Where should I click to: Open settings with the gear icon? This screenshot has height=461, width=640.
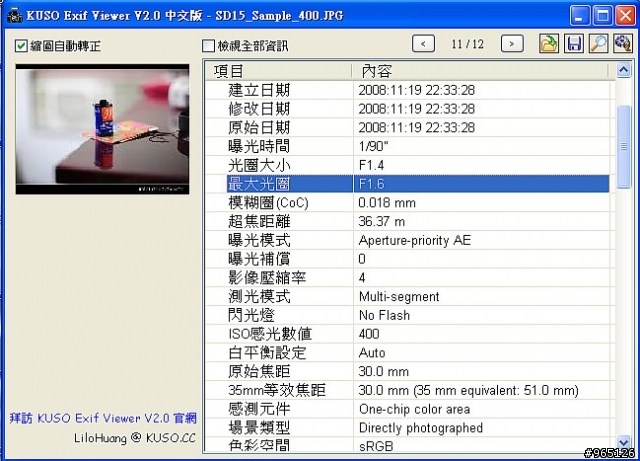[x=623, y=44]
